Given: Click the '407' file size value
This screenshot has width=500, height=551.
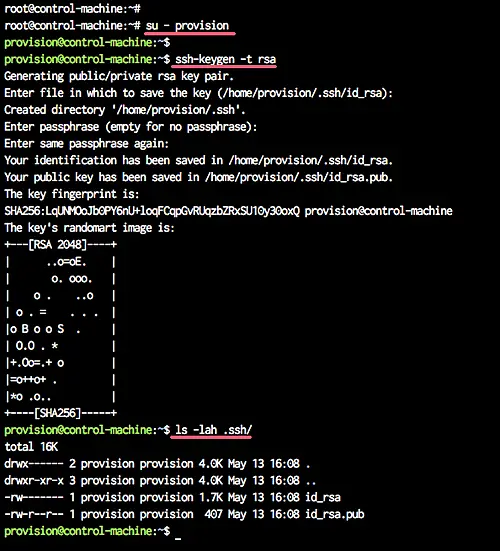Looking at the screenshot, I should (x=213, y=514).
